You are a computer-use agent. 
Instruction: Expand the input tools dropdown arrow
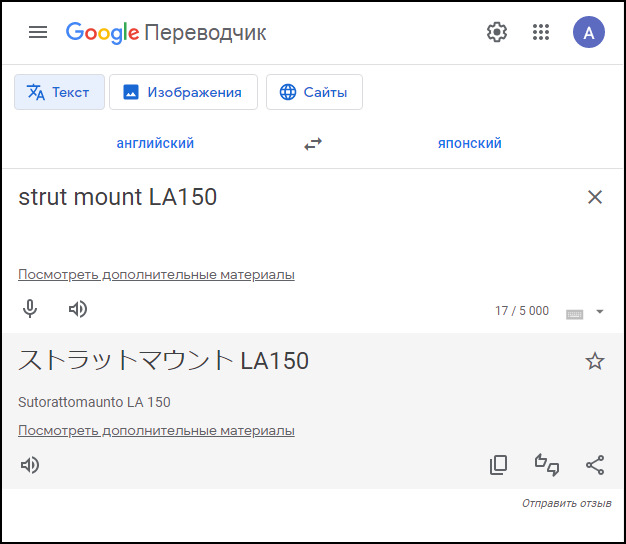pos(600,312)
